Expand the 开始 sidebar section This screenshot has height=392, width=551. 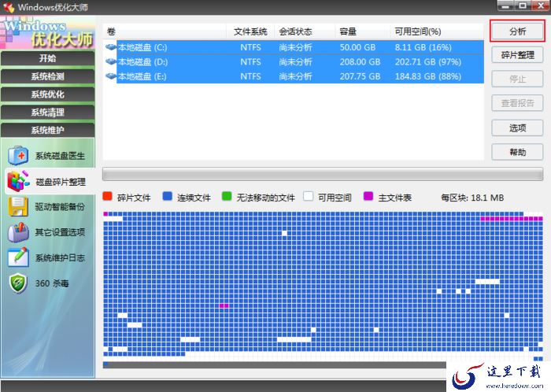(48, 58)
